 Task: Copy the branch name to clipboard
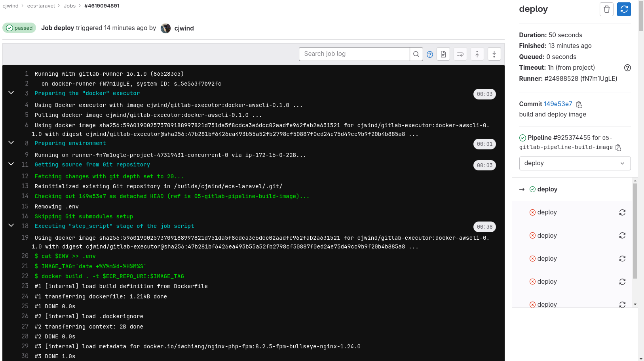coord(618,147)
